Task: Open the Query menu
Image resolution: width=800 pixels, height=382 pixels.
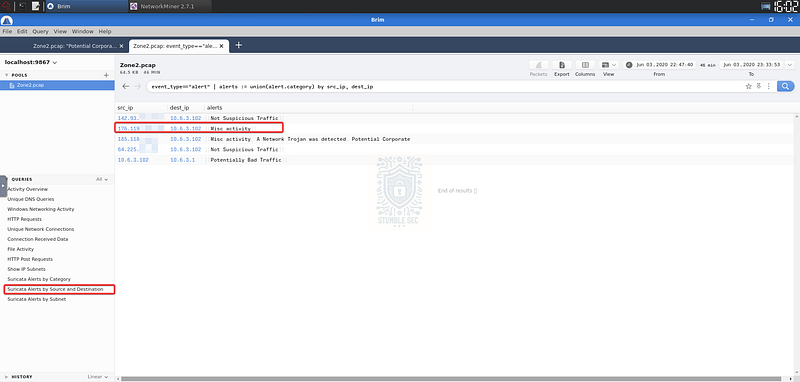Action: pyautogui.click(x=40, y=31)
